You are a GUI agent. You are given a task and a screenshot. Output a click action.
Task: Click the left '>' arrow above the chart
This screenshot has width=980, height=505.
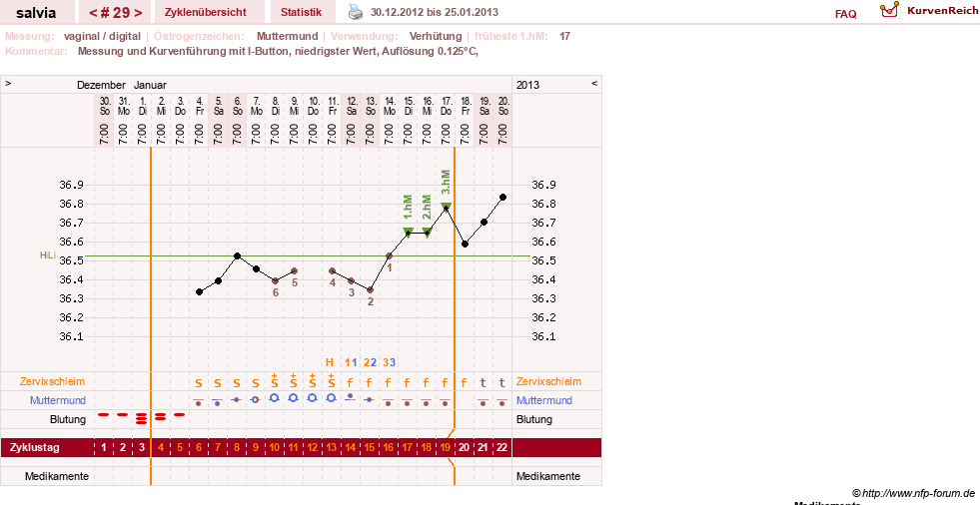point(8,83)
